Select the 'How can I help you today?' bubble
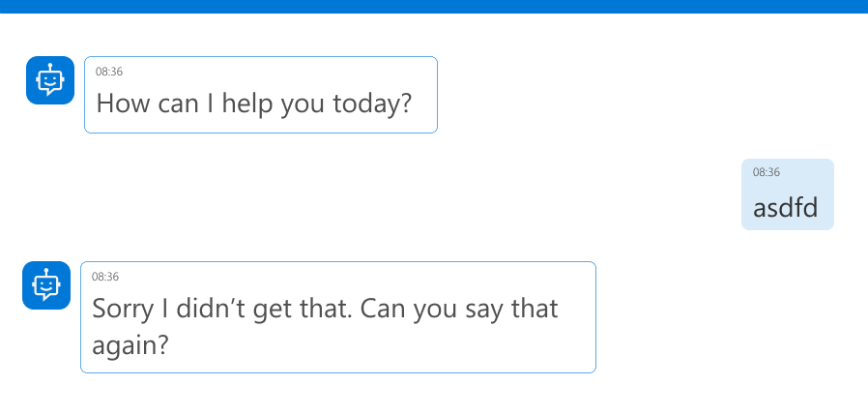 260,95
